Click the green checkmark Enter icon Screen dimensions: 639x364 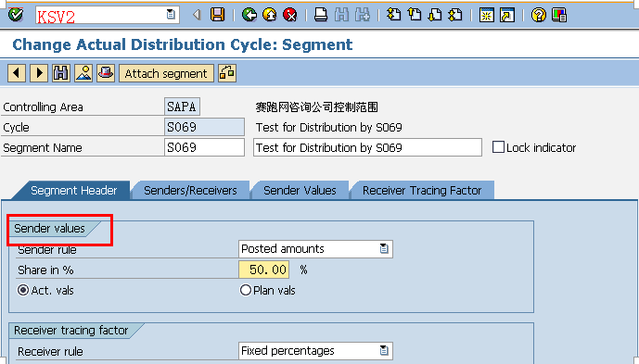point(16,15)
